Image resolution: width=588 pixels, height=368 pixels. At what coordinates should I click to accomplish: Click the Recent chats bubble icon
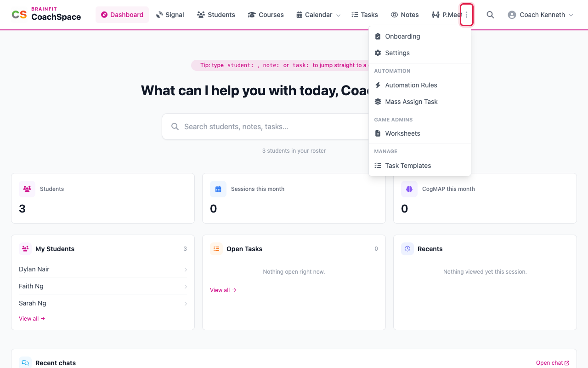[25, 363]
